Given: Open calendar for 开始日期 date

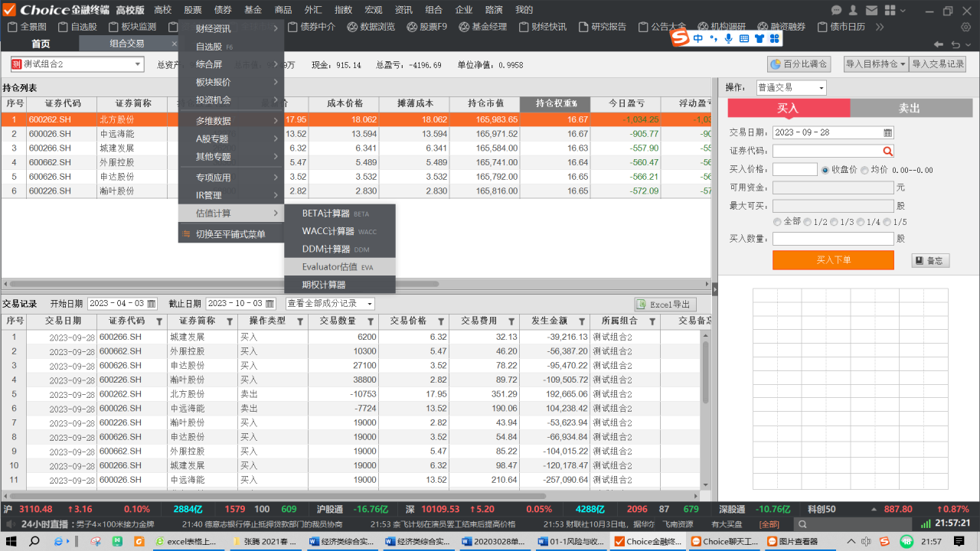Looking at the screenshot, I should (152, 304).
